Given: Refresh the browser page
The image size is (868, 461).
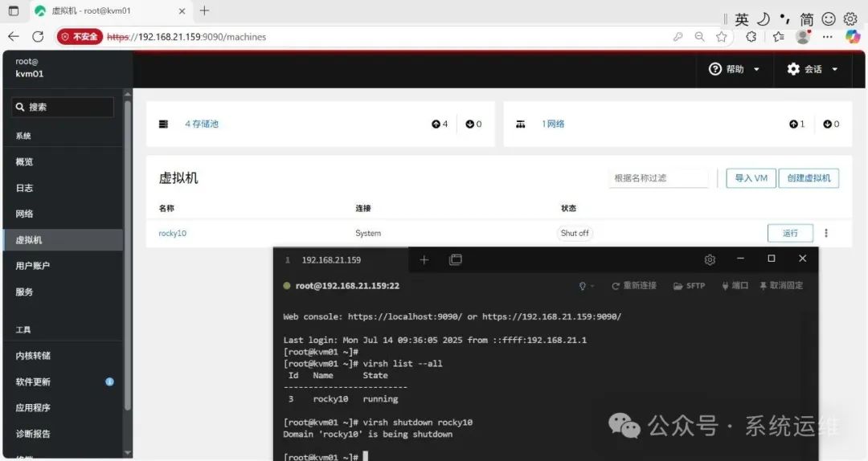Looking at the screenshot, I should [38, 37].
